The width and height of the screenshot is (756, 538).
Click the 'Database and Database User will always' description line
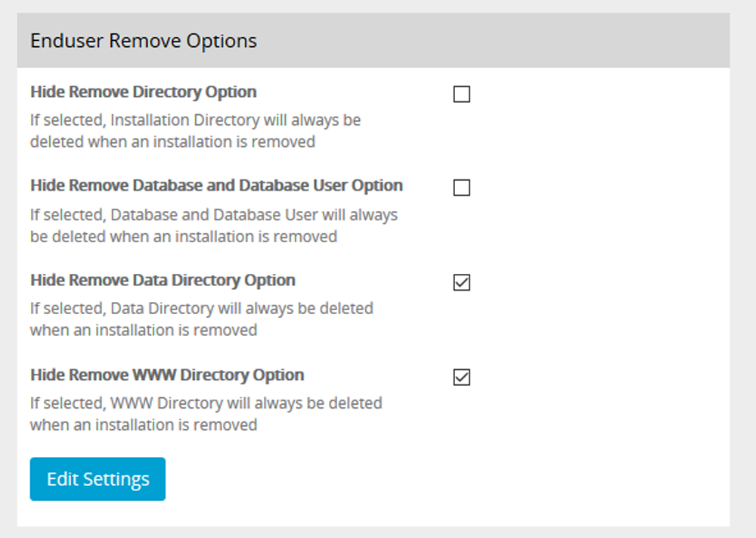point(214,214)
